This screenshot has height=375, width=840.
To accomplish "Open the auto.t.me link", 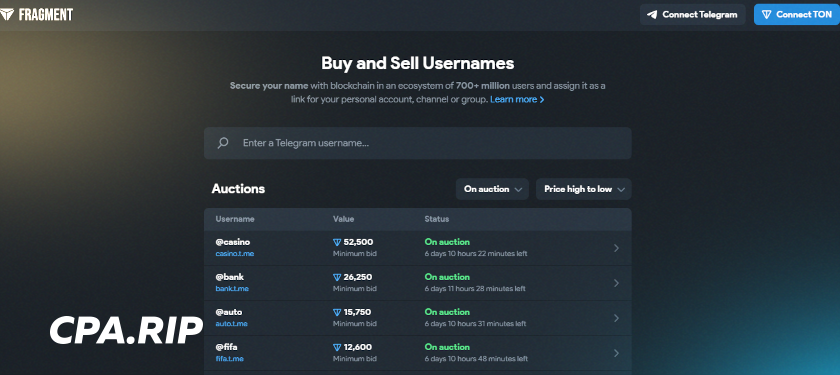I will point(231,324).
